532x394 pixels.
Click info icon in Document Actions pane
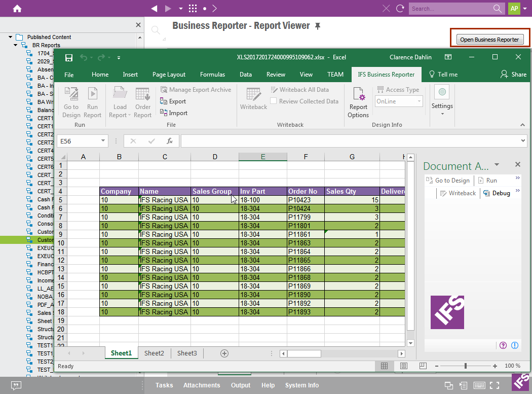pyautogui.click(x=515, y=345)
